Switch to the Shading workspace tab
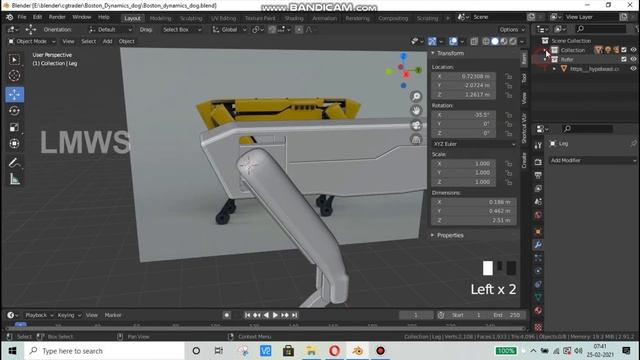Image resolution: width=640 pixels, height=360 pixels. 294,18
